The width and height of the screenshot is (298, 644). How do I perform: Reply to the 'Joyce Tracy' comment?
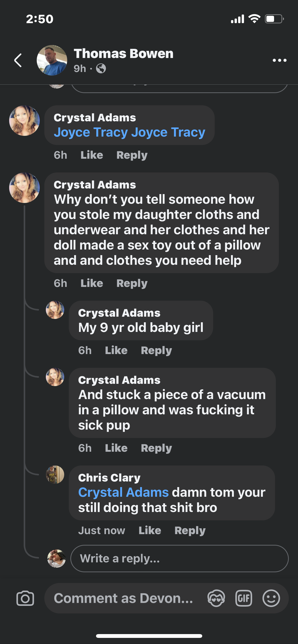[x=132, y=155]
